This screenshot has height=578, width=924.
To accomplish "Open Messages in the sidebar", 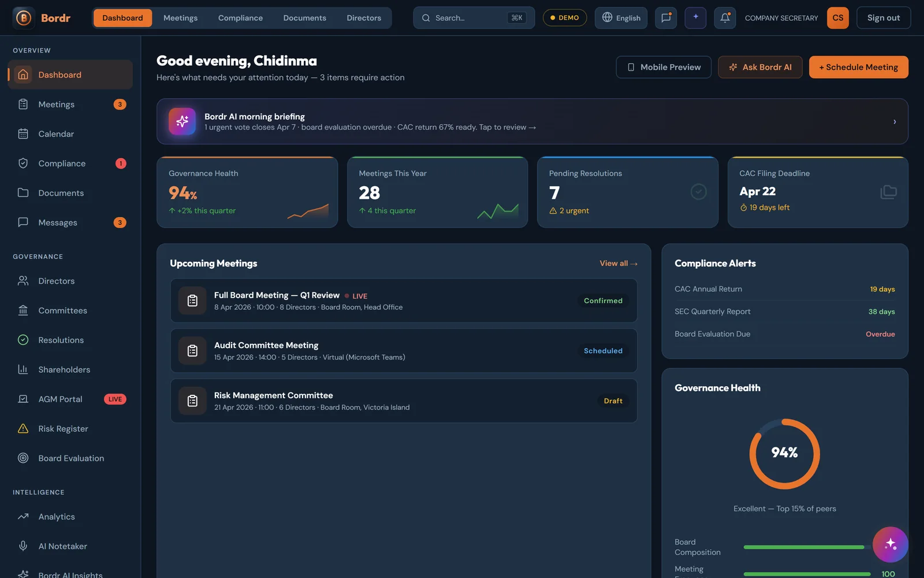I will (x=70, y=223).
